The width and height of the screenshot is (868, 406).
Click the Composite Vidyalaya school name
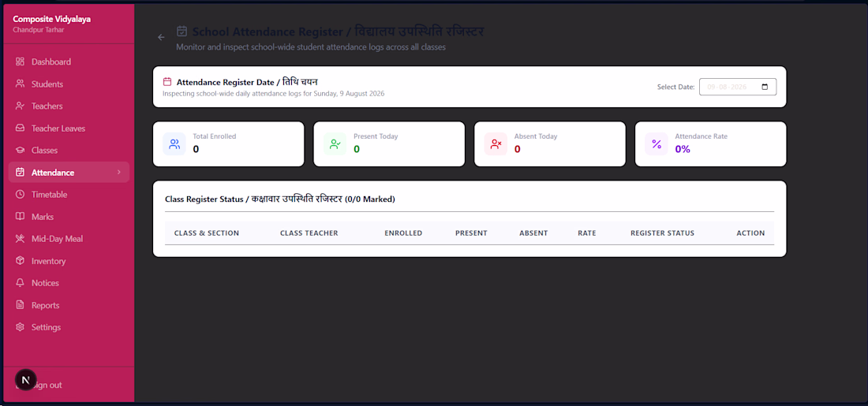(52, 19)
